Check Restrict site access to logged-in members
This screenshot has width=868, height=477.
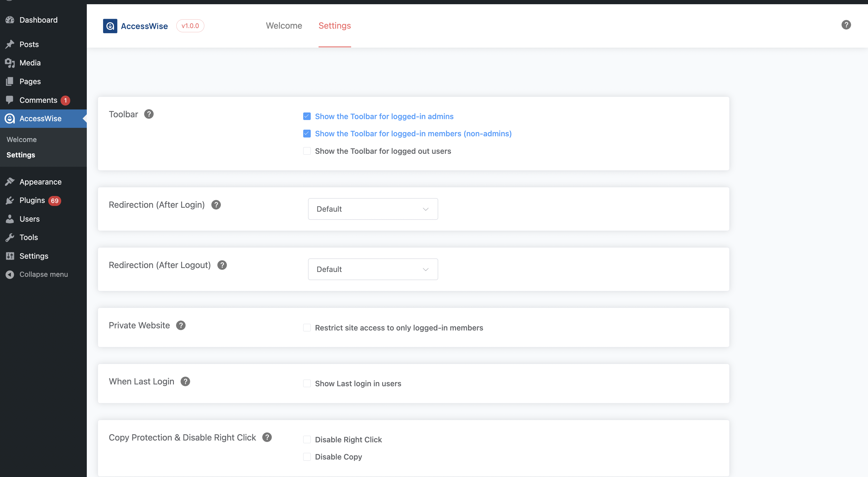click(x=307, y=328)
